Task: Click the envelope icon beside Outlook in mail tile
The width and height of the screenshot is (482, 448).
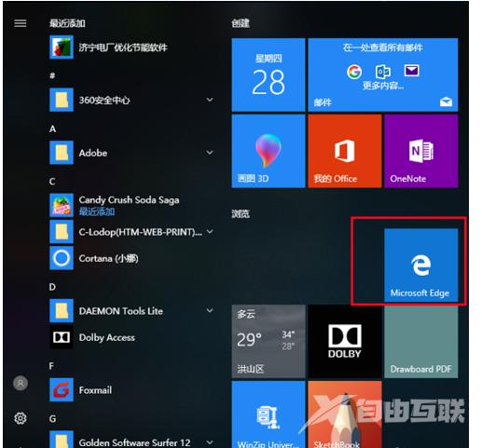Action: coord(411,71)
